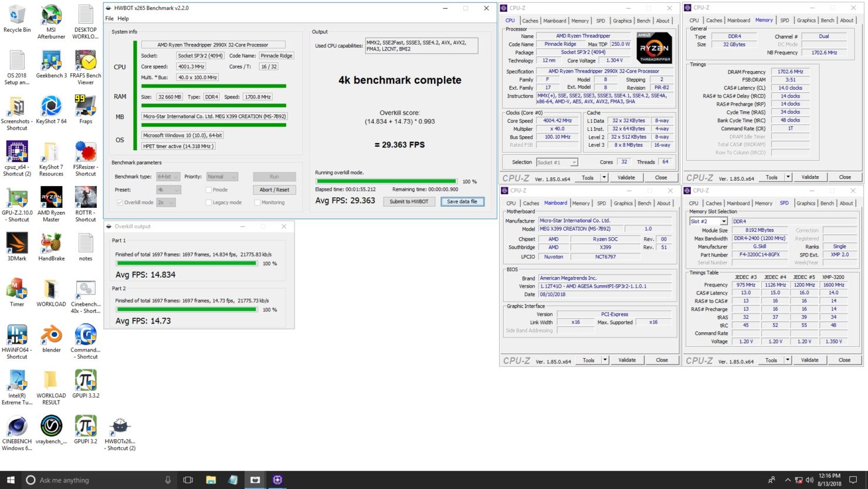Select the FRAFS Bench Viewer icon
Screen dimensions: 868x489
(86, 68)
